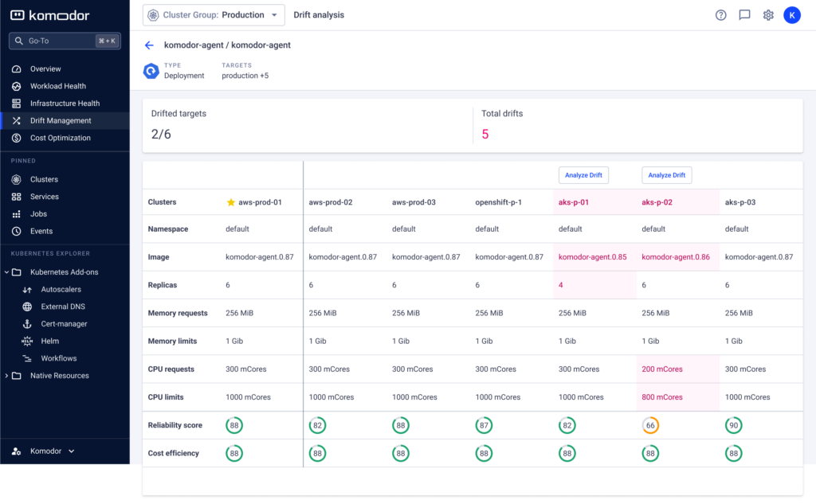The image size is (816, 504).
Task: Click the komodor-agent.0.86 image cell
Action: pos(676,257)
